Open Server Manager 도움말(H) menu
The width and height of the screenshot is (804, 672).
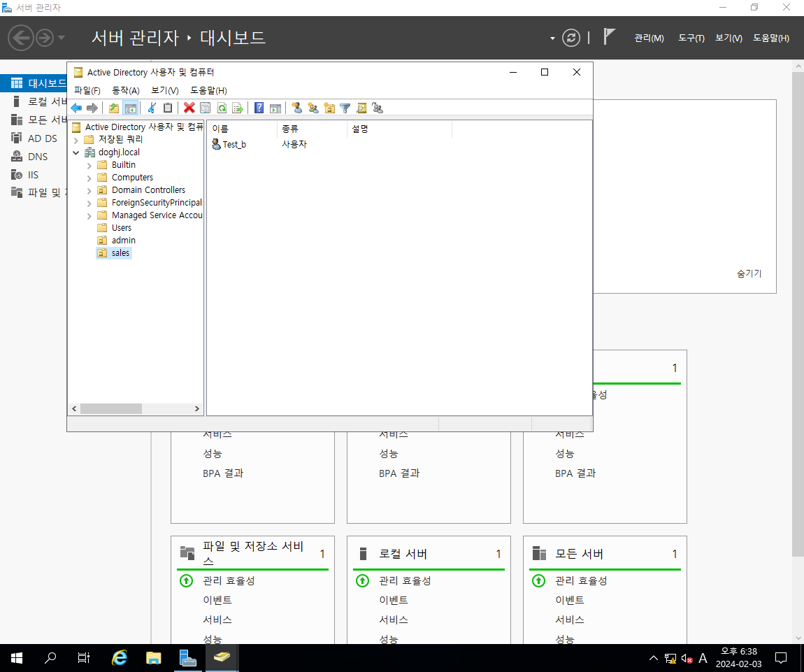770,38
